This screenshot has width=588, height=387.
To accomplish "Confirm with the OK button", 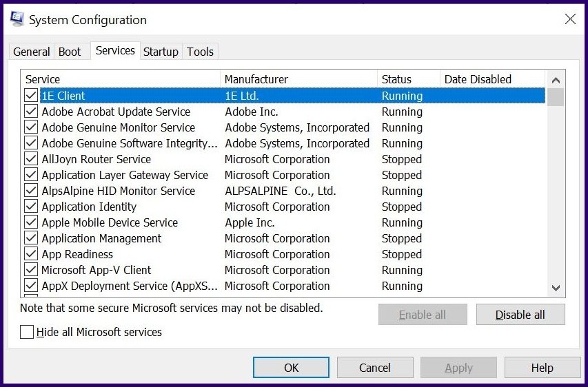I will point(292,368).
